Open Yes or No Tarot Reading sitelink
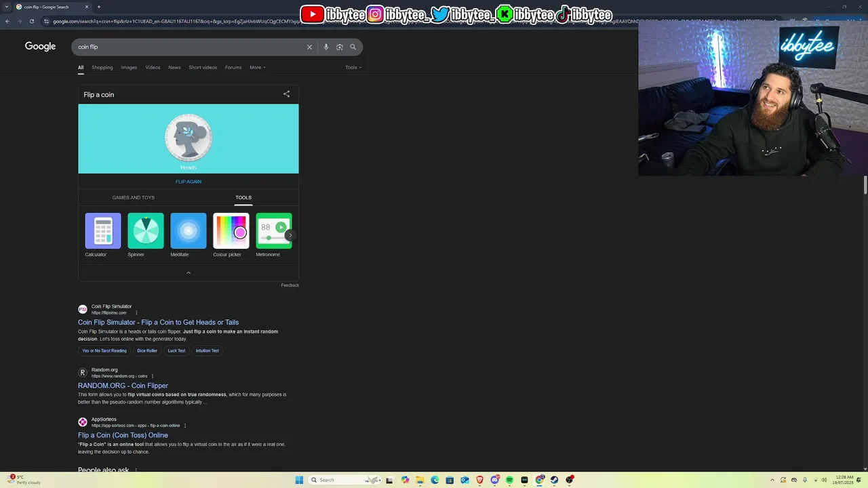Screen dimensions: 868x488 [104, 350]
